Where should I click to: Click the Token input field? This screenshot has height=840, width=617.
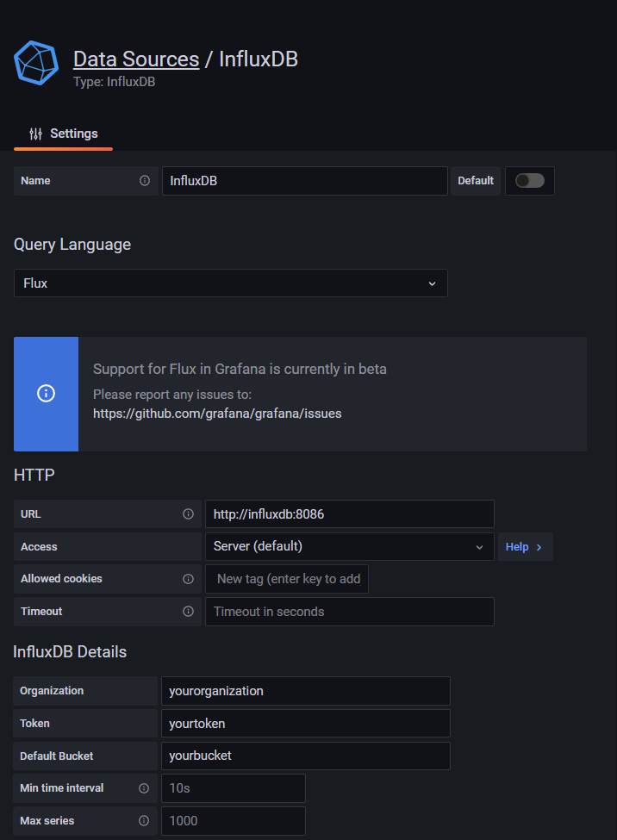tap(306, 723)
